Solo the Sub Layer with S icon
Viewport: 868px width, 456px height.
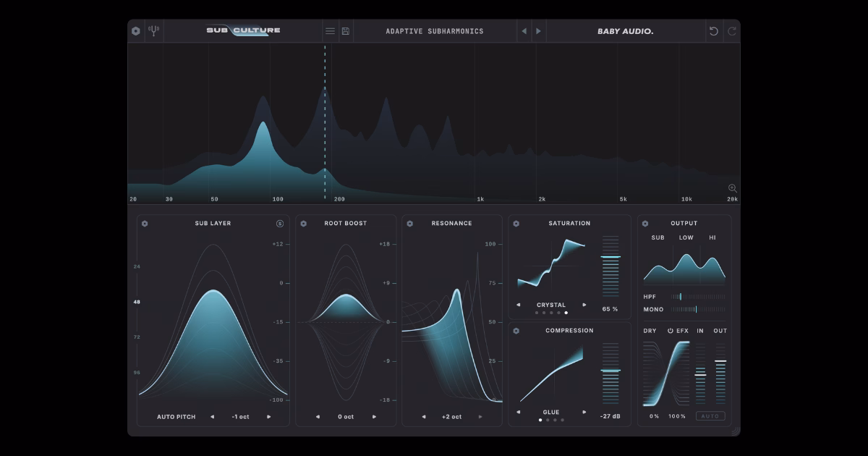pyautogui.click(x=280, y=224)
